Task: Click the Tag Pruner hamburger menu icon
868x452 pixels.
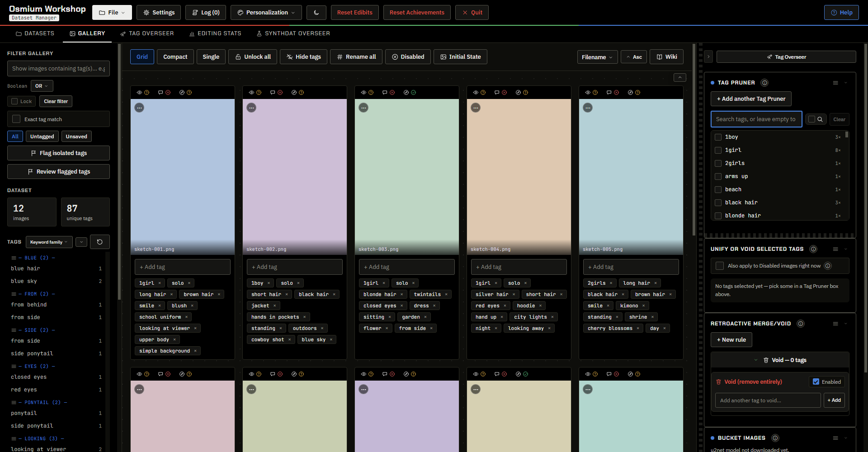Action: coord(835,83)
